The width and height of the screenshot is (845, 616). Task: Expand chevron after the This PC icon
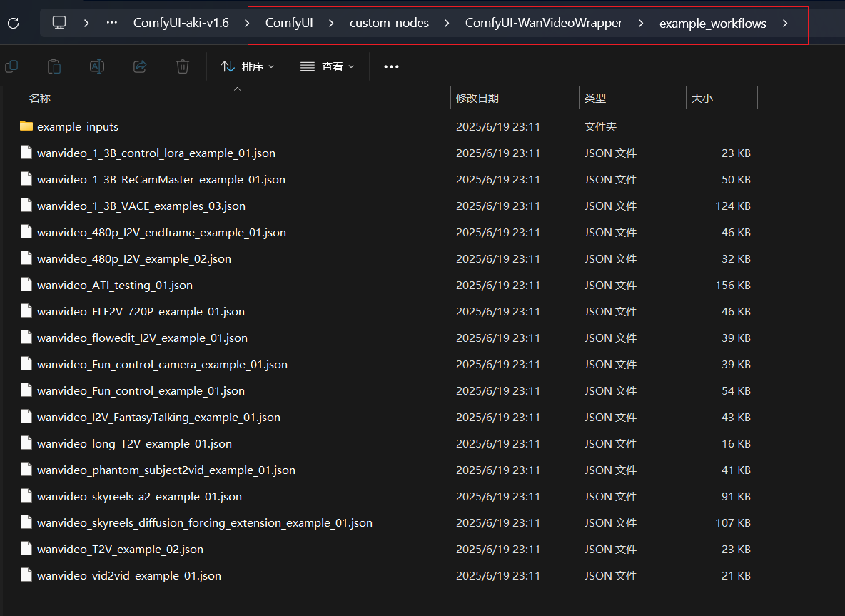(86, 23)
